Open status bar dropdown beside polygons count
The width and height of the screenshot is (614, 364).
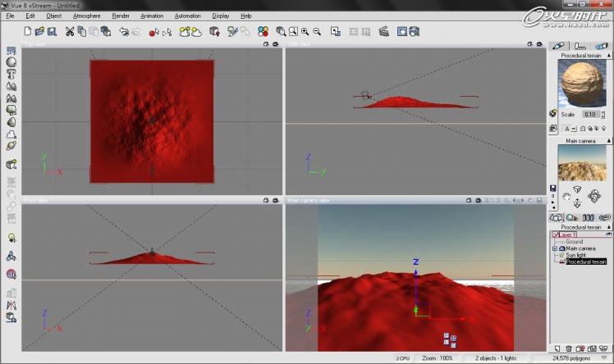[604, 357]
